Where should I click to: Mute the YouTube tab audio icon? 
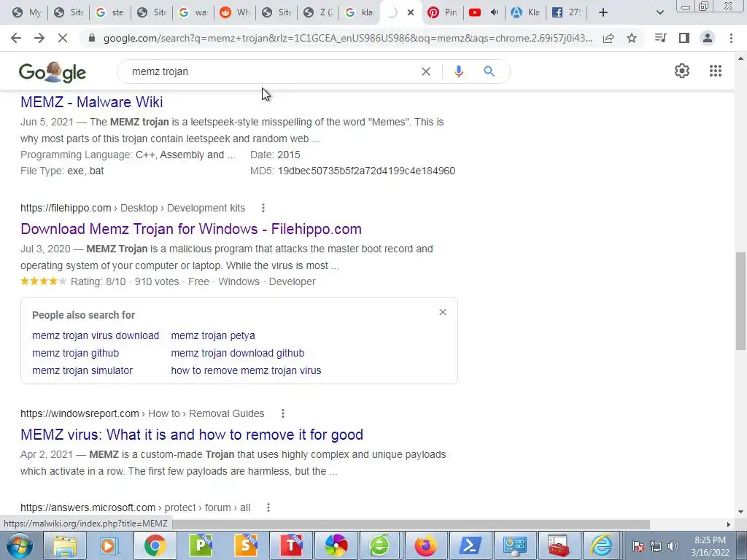pos(494,12)
